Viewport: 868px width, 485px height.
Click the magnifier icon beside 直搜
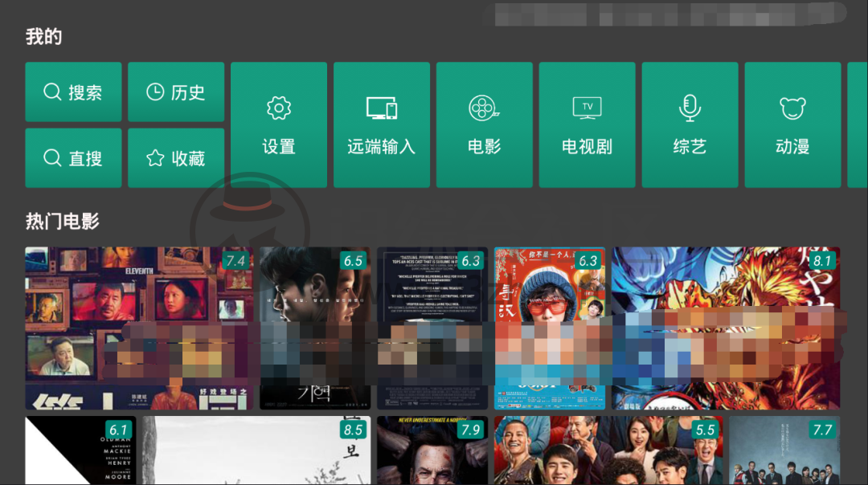point(52,158)
